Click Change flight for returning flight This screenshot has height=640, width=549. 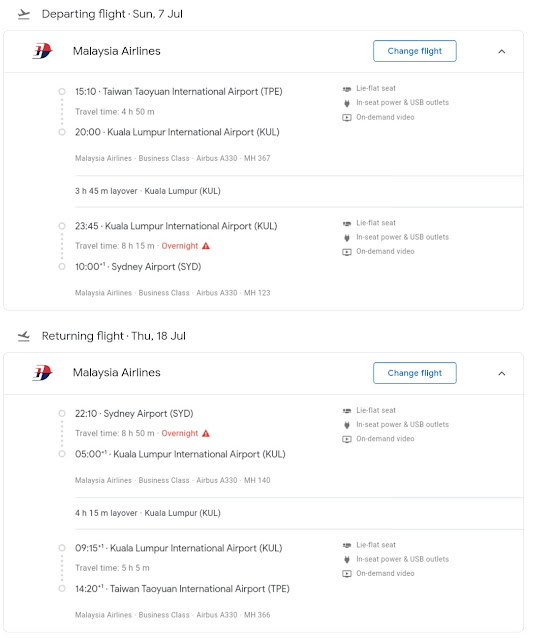point(414,373)
